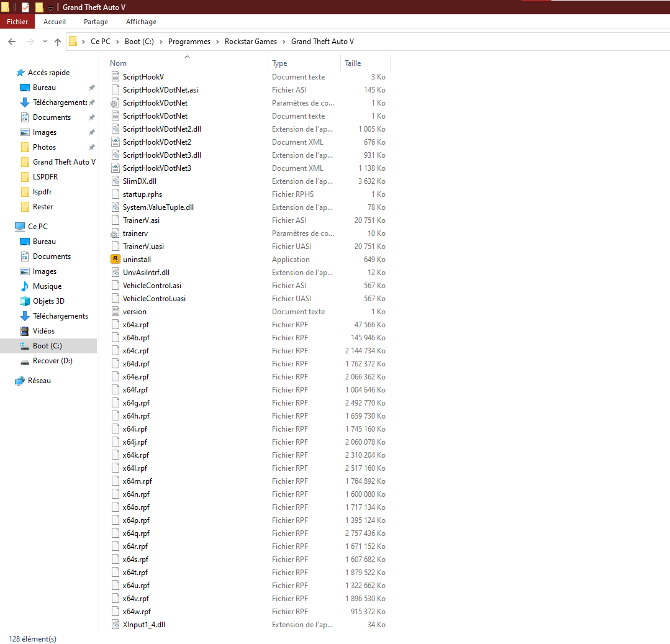The image size is (670, 644).
Task: Expand chevron after Programmes breadcrumb
Action: coord(217,42)
